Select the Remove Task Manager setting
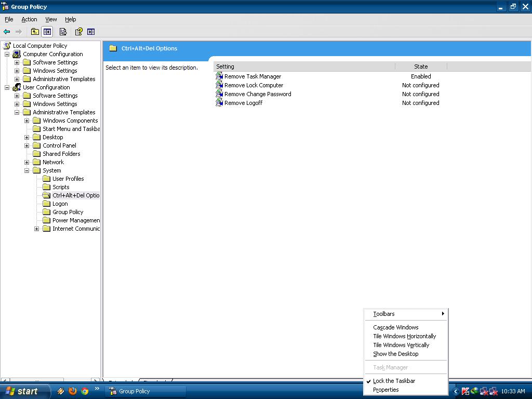The image size is (532, 399). 252,76
